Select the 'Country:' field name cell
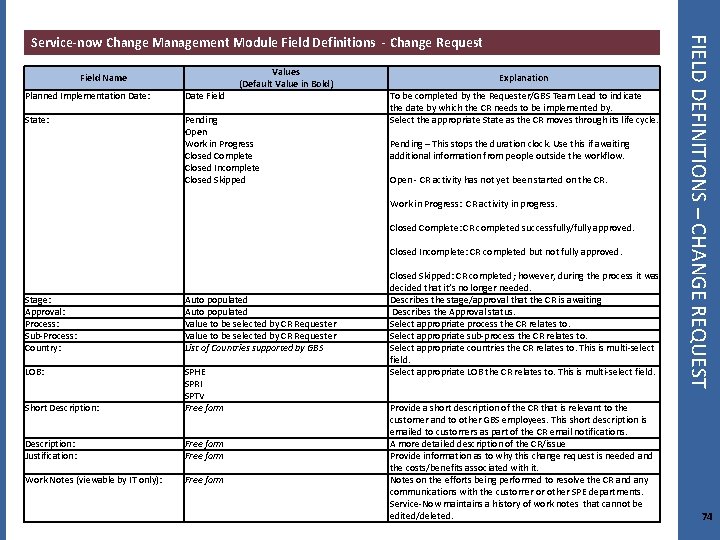Viewport: 720px width, 540px height. 104,354
